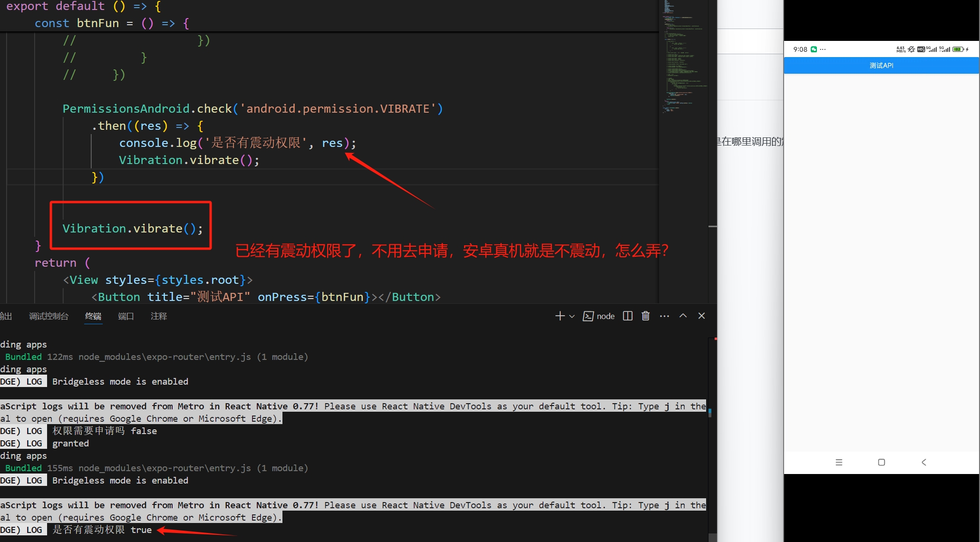Screen dimensions: 980x542
Task: Open the 端口 tab
Action: pyautogui.click(x=126, y=316)
